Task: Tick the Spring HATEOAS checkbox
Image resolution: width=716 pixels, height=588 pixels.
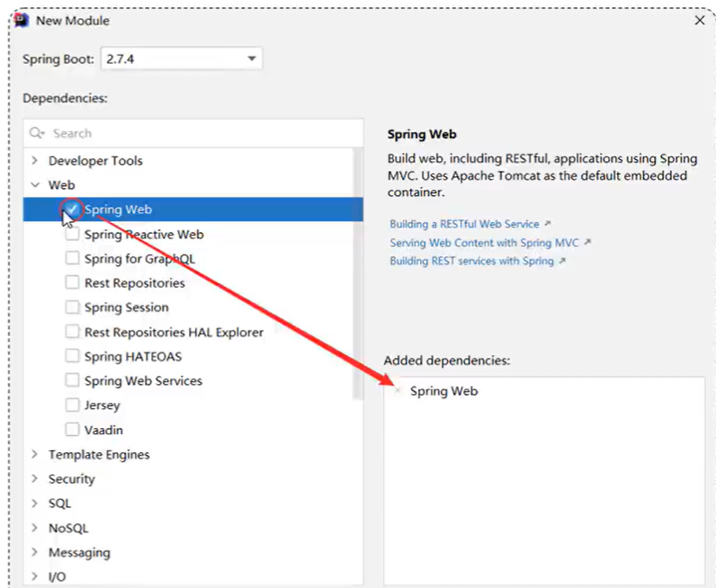Action: coord(72,356)
